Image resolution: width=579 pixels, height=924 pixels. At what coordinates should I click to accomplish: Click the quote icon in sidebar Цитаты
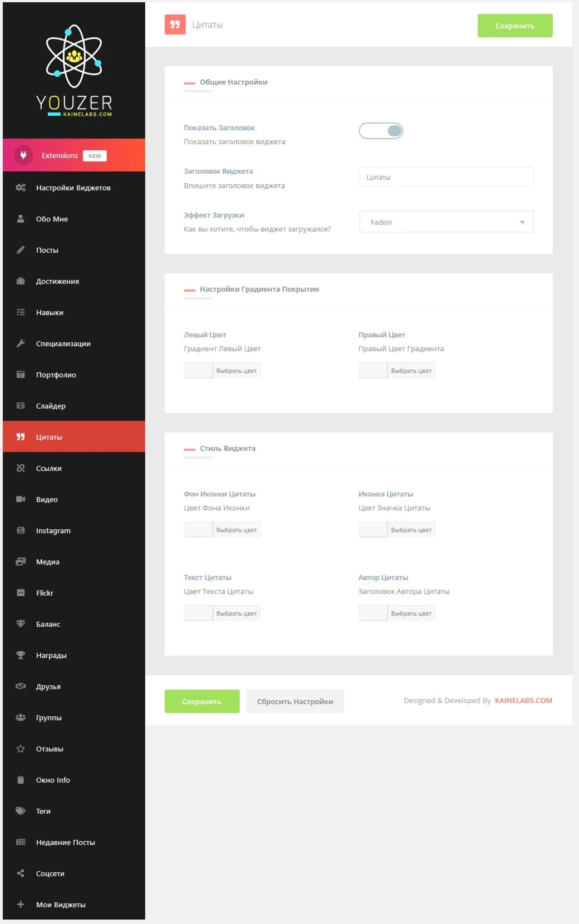click(x=21, y=437)
